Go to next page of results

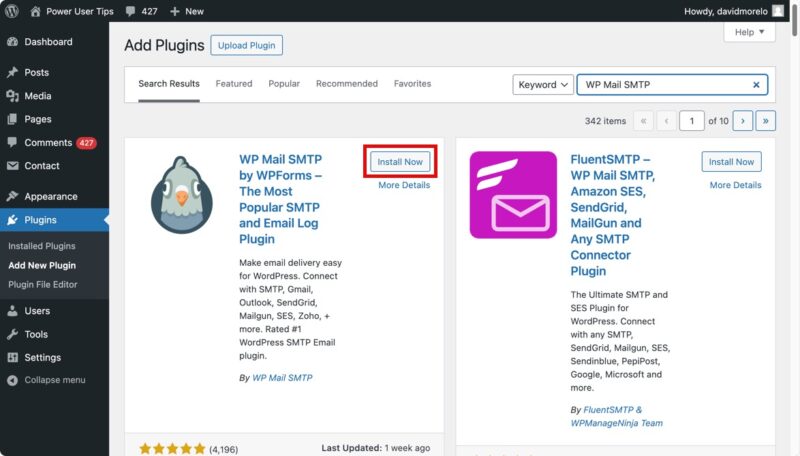click(743, 121)
